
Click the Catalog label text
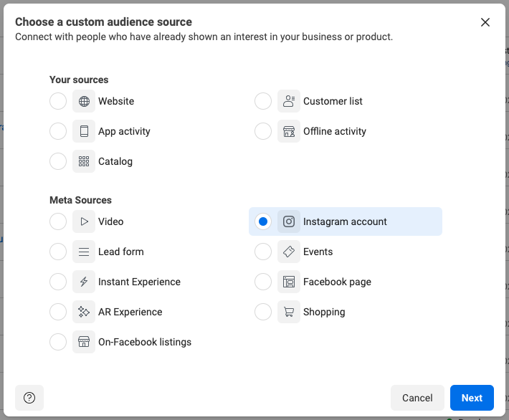(115, 162)
